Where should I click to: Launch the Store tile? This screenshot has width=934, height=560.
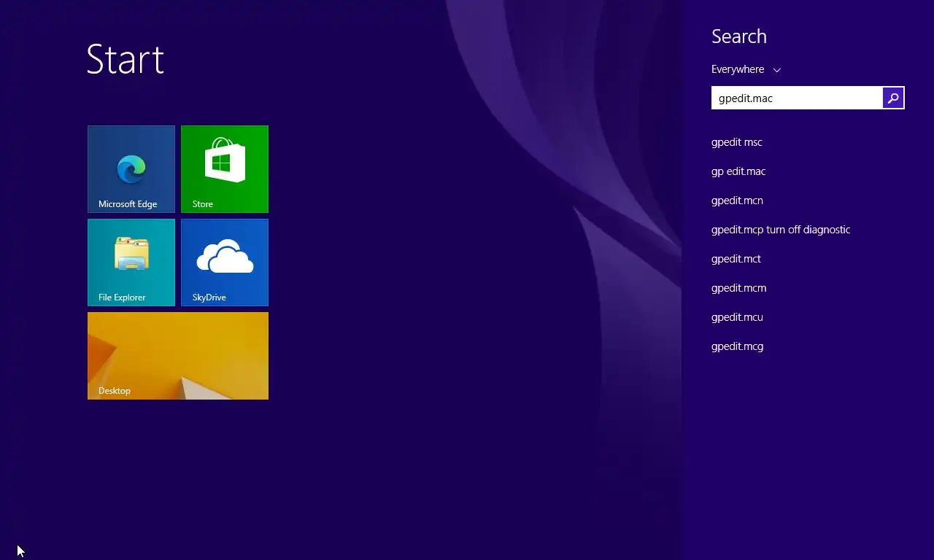(x=225, y=169)
